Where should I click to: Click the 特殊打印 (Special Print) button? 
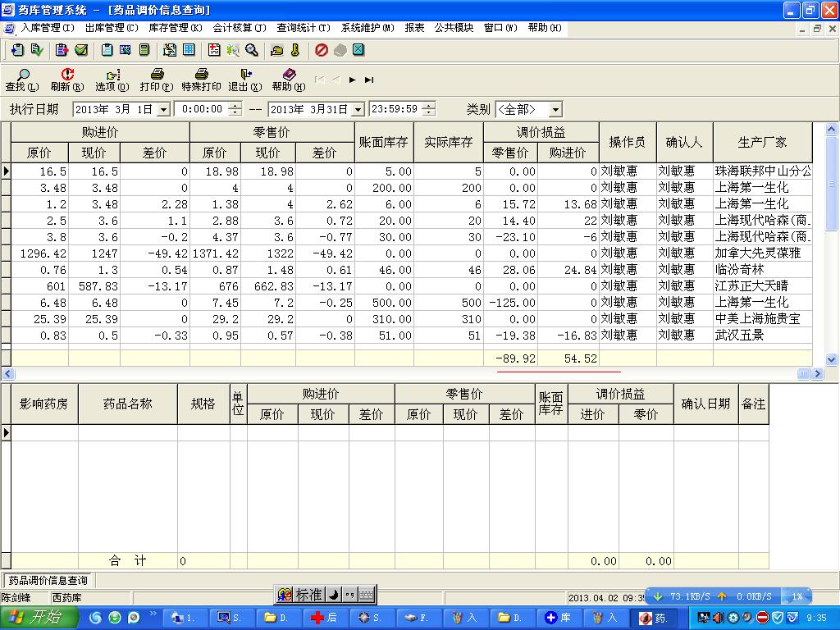201,80
